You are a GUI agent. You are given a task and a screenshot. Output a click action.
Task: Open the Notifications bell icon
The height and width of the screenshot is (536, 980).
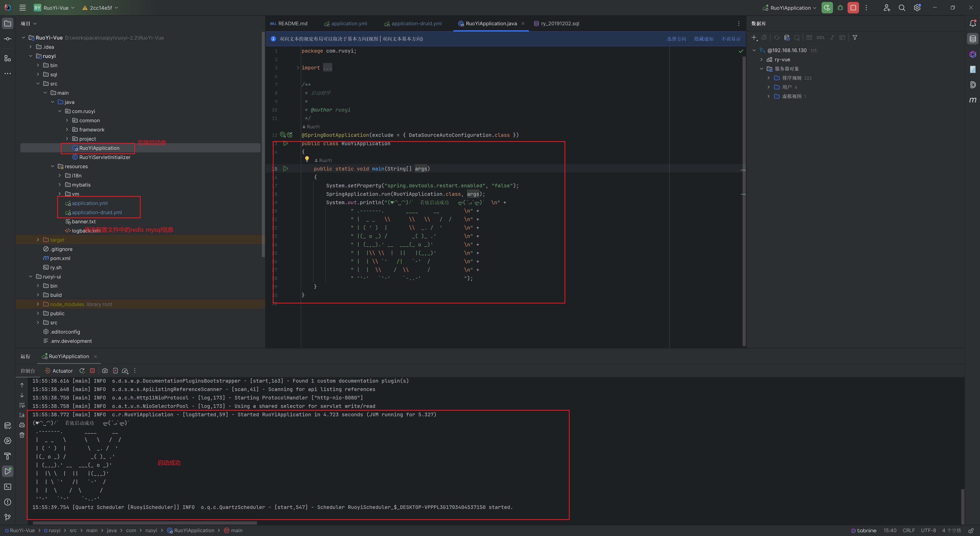click(x=973, y=23)
